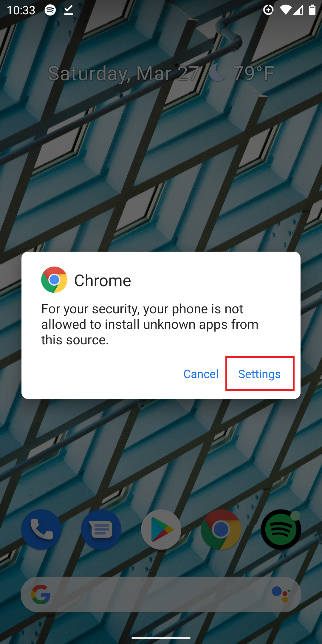Tap the Google search bar field

point(161,594)
